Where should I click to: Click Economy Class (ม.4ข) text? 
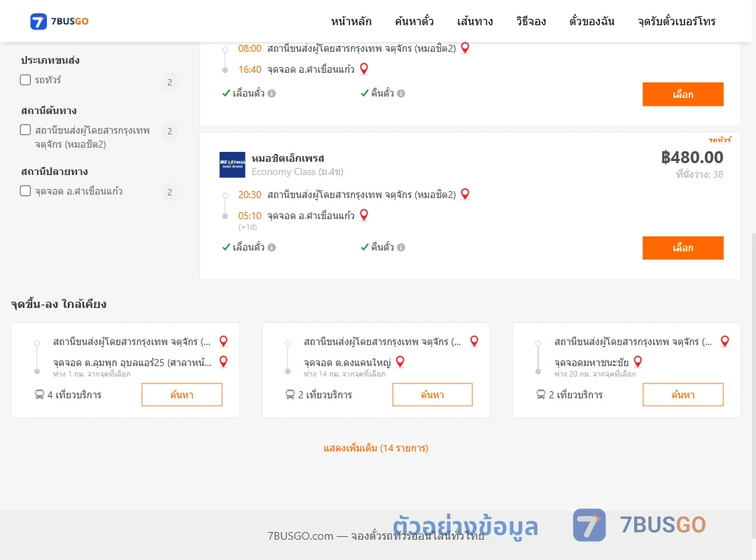pyautogui.click(x=297, y=171)
